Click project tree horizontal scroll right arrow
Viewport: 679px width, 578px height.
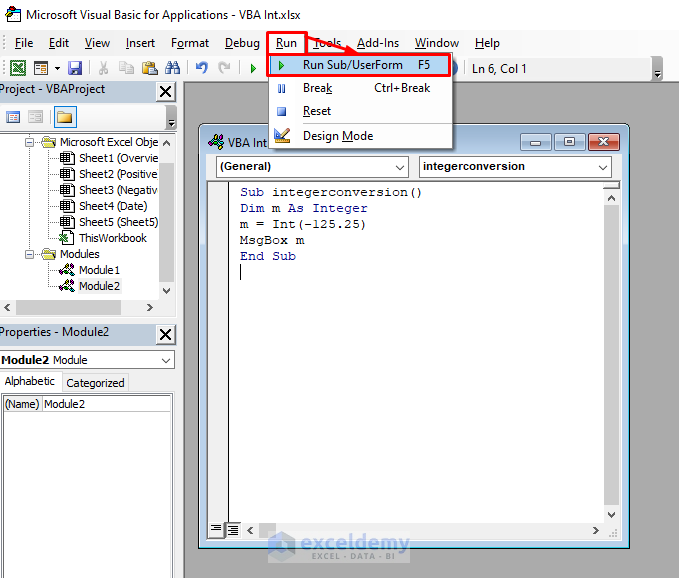click(x=150, y=307)
